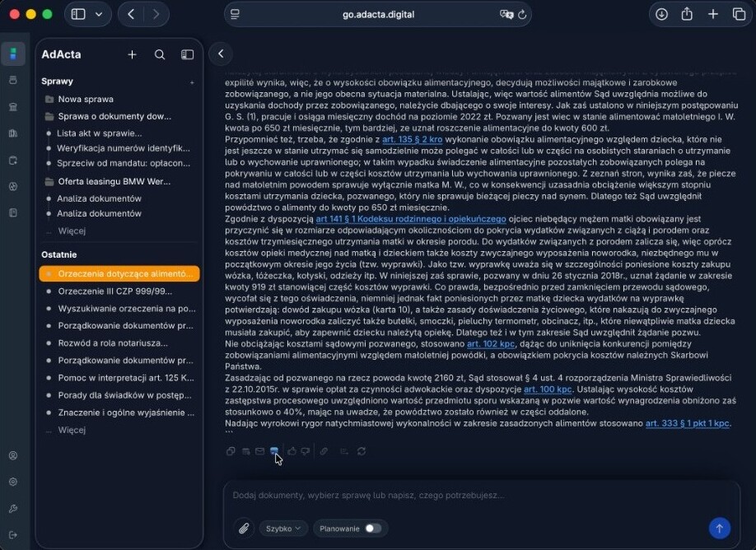Collapse the AdActa side panel
Image resolution: width=756 pixels, height=550 pixels.
(x=187, y=54)
